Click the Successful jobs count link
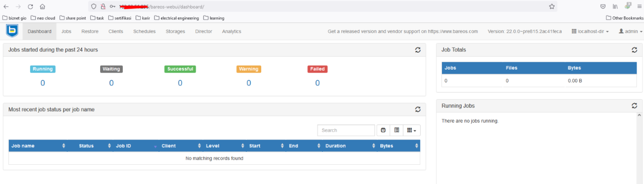Viewport: 644px width, 184px height. (x=180, y=83)
